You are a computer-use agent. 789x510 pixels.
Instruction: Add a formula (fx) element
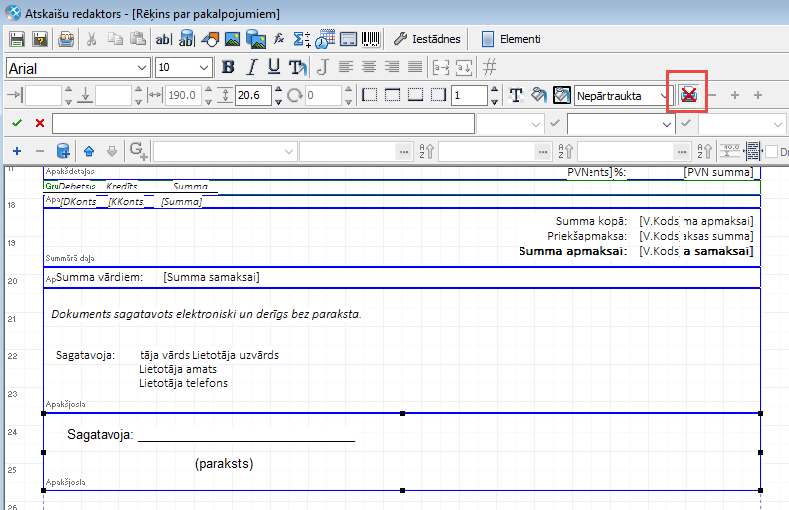pyautogui.click(x=279, y=39)
